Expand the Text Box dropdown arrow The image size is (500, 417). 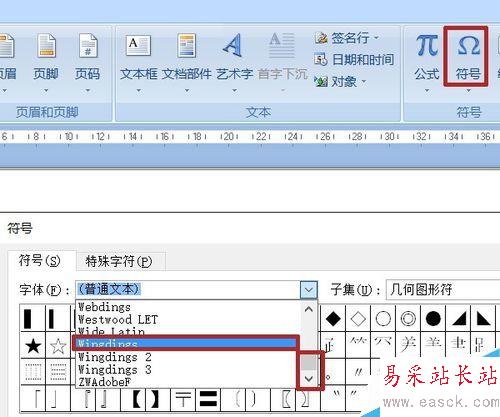pos(138,90)
